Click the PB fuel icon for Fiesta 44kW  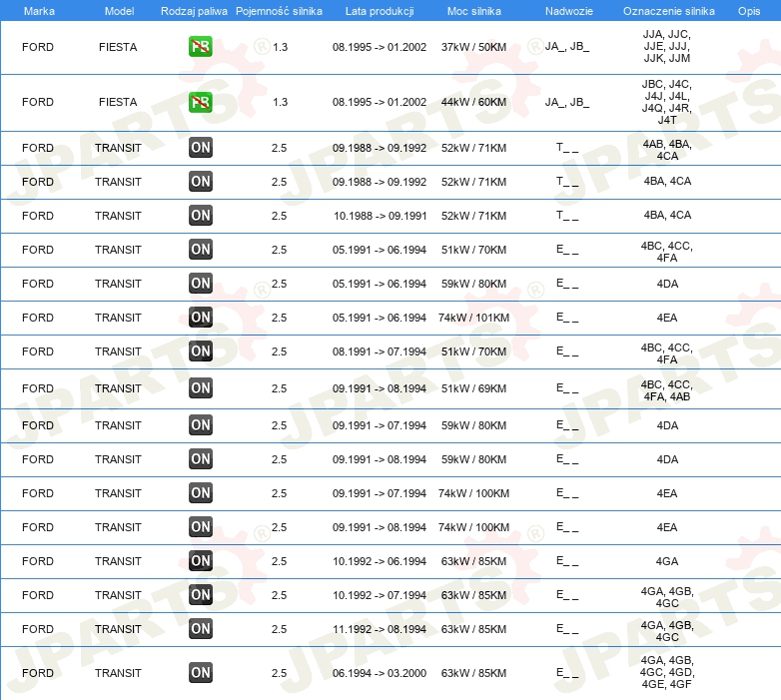coord(200,102)
